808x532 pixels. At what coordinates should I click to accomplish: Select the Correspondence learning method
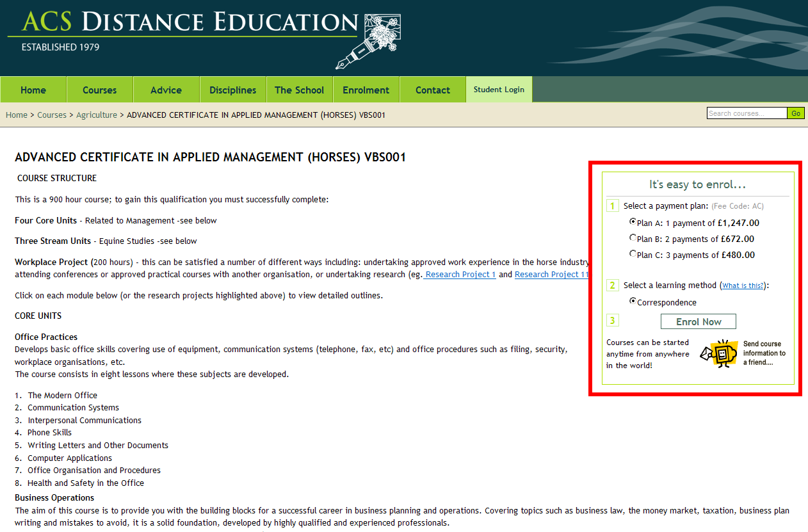pyautogui.click(x=633, y=302)
